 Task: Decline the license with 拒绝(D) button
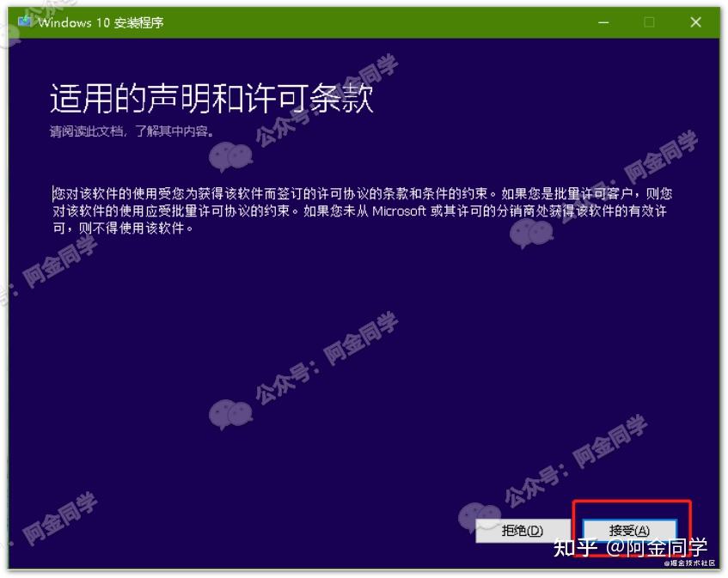pyautogui.click(x=523, y=530)
